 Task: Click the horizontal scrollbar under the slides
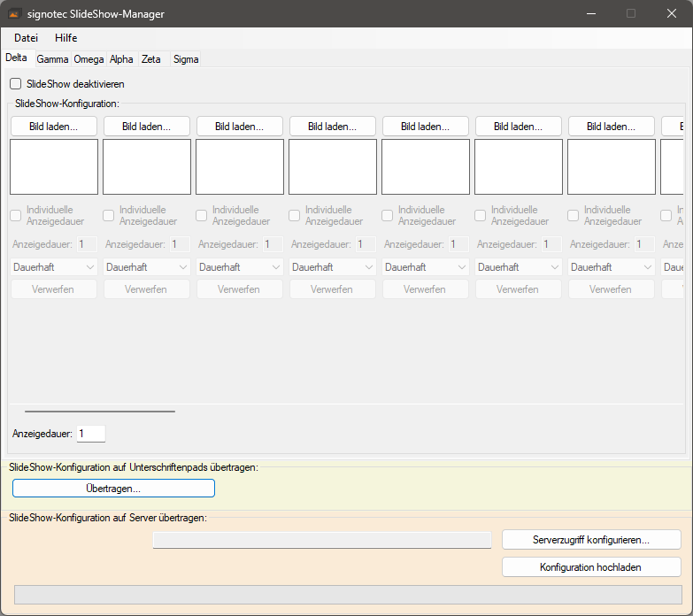(x=100, y=411)
